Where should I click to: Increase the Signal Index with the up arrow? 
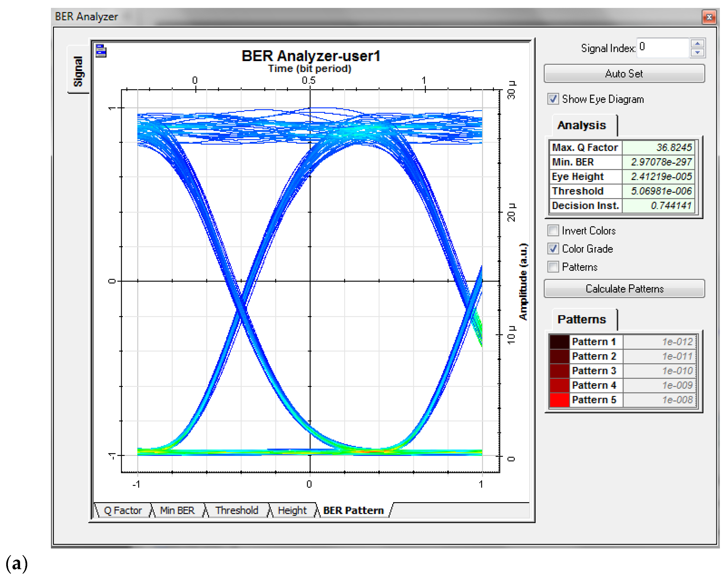click(x=698, y=44)
